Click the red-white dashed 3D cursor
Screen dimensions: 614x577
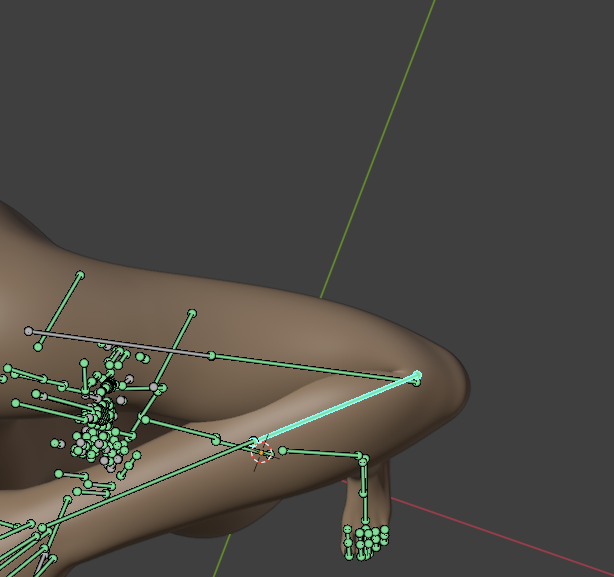point(261,453)
